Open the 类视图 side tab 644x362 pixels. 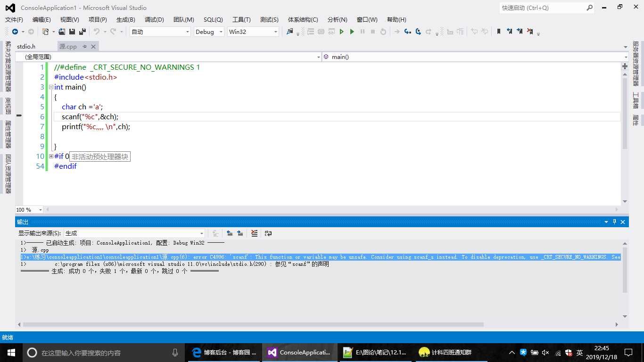[x=8, y=106]
